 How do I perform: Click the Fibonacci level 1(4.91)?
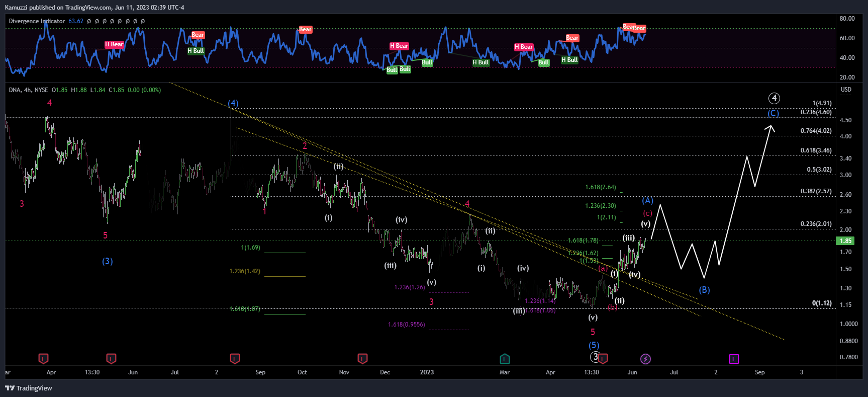pyautogui.click(x=822, y=103)
